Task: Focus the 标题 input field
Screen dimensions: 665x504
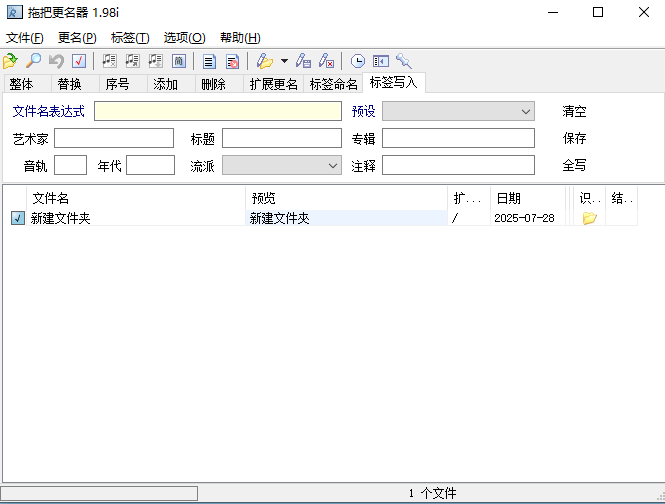Action: (282, 138)
